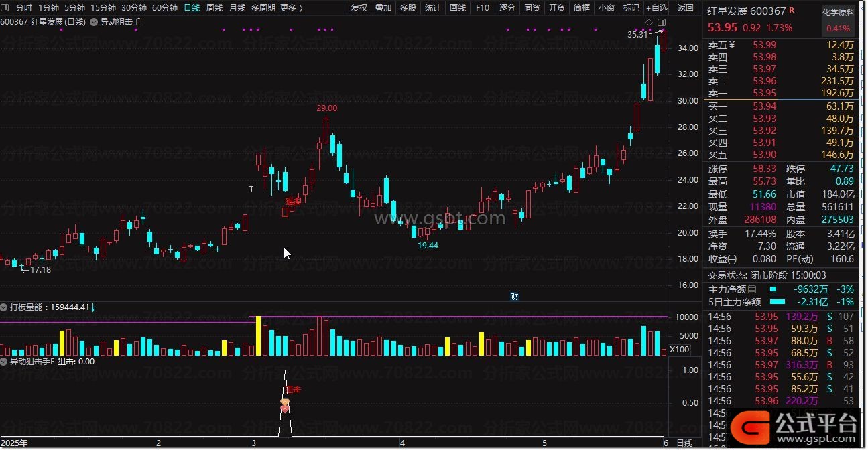The image size is (868, 450).
Task: Toggle the PE(动) ratio type label
Action: 801,259
